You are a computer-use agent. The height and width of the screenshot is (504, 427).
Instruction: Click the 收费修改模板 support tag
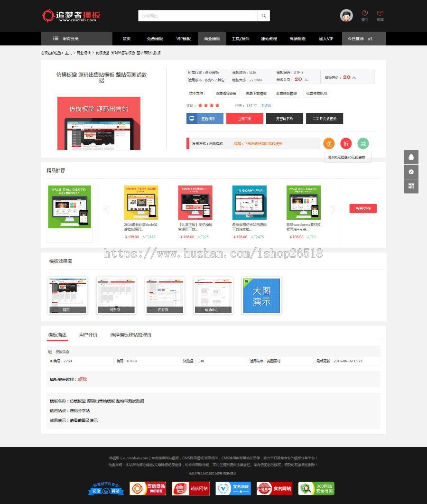point(286,93)
